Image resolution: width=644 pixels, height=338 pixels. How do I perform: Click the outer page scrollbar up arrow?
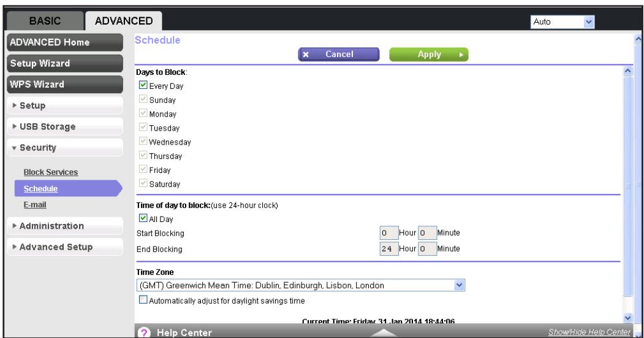coord(638,39)
